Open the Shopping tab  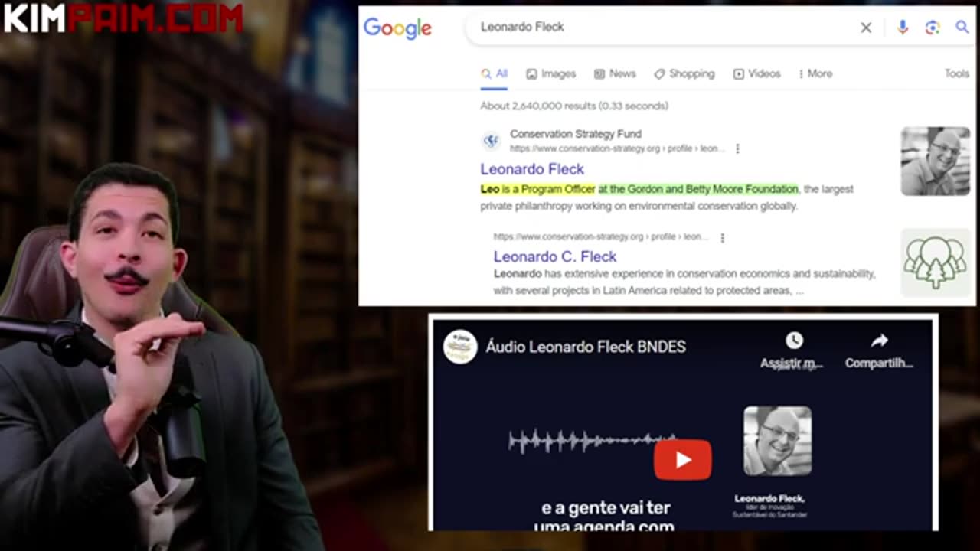684,73
